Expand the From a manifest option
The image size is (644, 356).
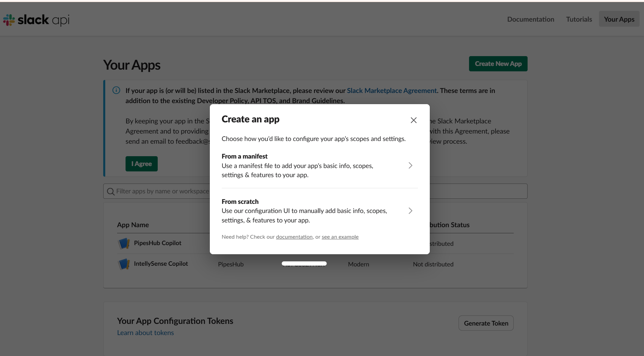click(410, 165)
